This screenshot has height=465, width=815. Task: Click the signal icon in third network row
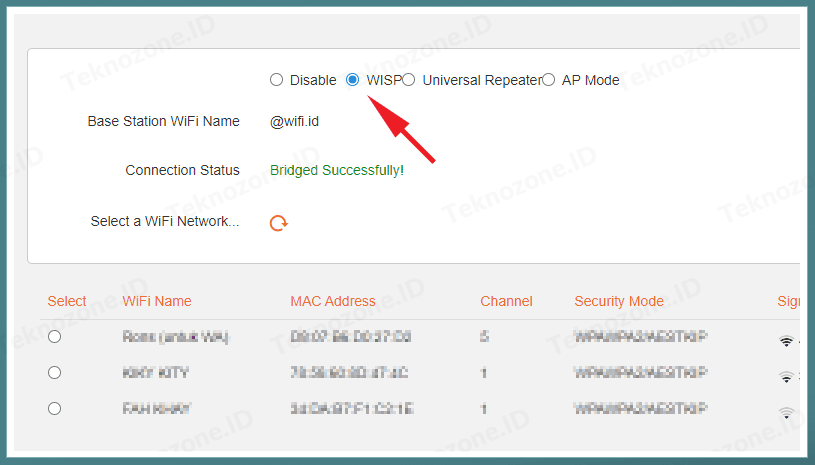787,411
